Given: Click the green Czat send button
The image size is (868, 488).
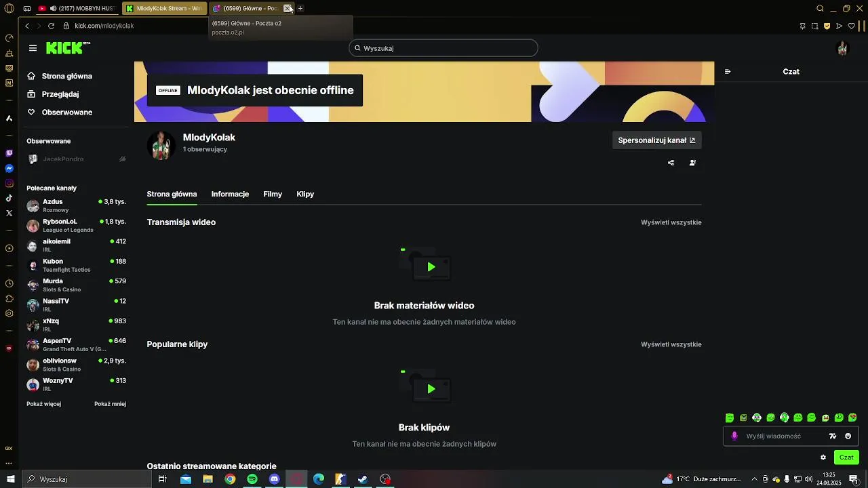Looking at the screenshot, I should click(x=846, y=457).
